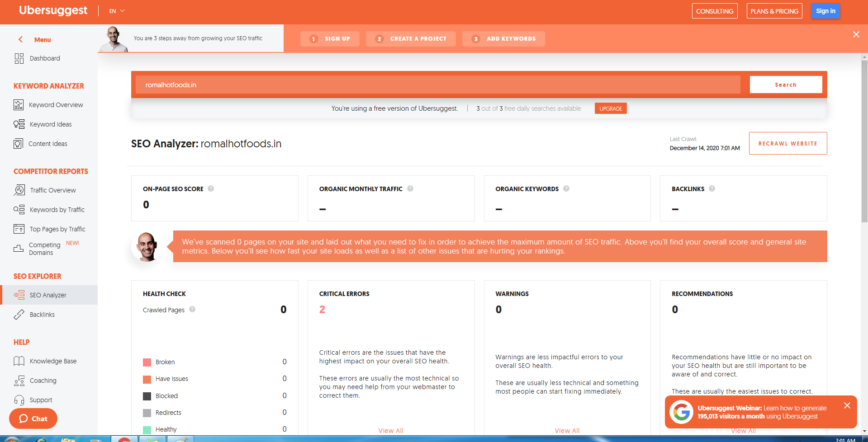This screenshot has width=868, height=442.
Task: Click Plans & Pricing button
Action: pos(774,11)
